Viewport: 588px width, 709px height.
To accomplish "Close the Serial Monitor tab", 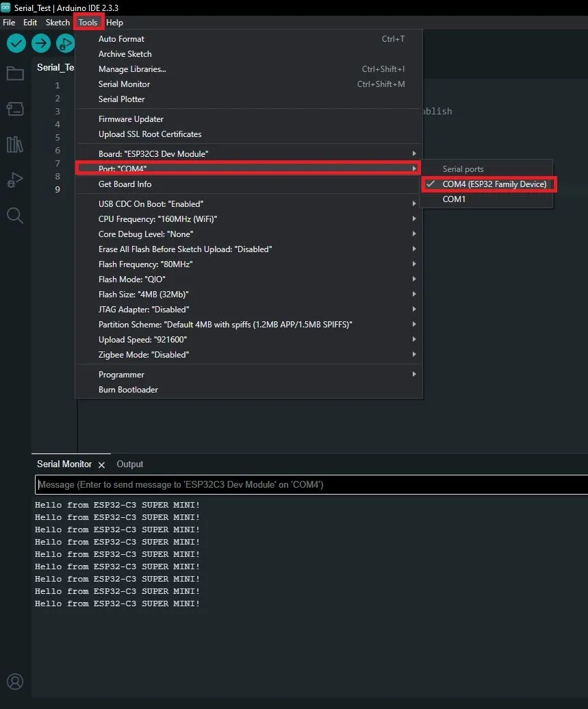I will 101,465.
